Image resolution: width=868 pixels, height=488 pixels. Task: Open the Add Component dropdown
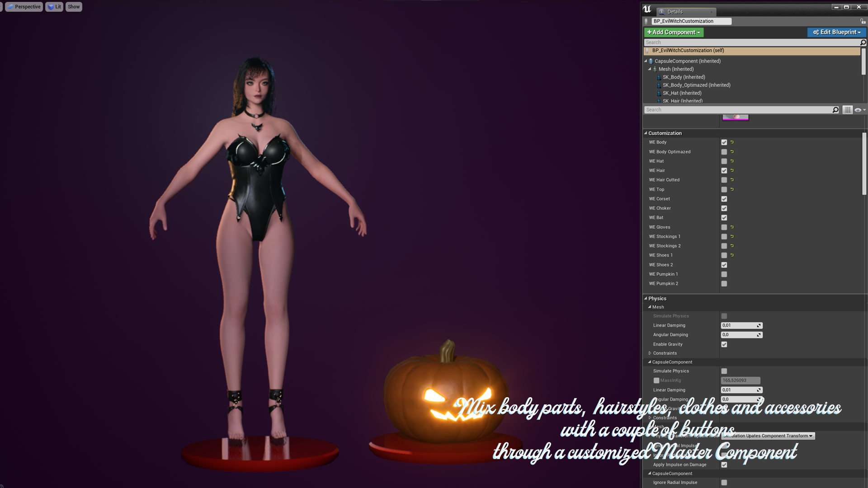[x=674, y=32]
